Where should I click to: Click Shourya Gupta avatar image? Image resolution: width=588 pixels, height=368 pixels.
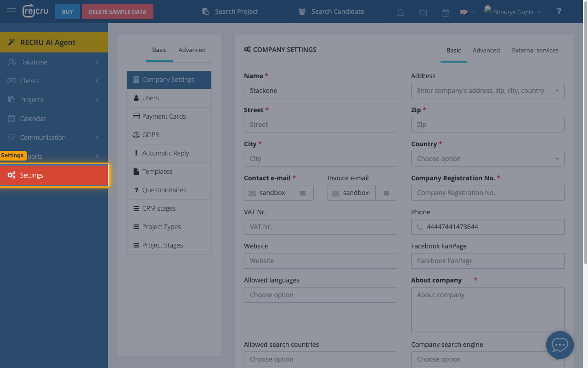click(x=488, y=10)
